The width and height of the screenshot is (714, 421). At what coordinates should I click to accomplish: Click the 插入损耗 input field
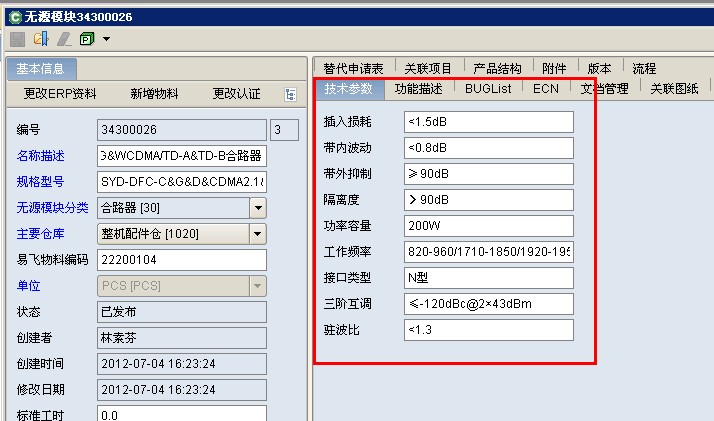pyautogui.click(x=488, y=122)
